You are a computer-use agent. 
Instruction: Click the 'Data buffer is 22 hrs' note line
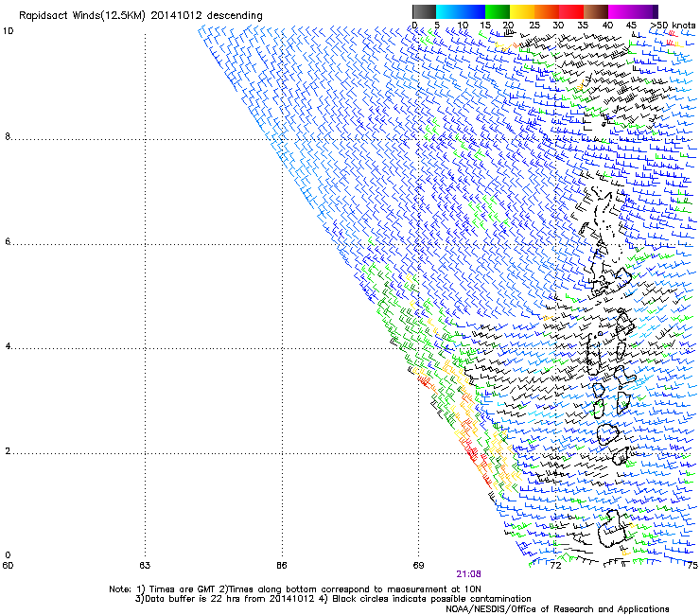[334, 599]
